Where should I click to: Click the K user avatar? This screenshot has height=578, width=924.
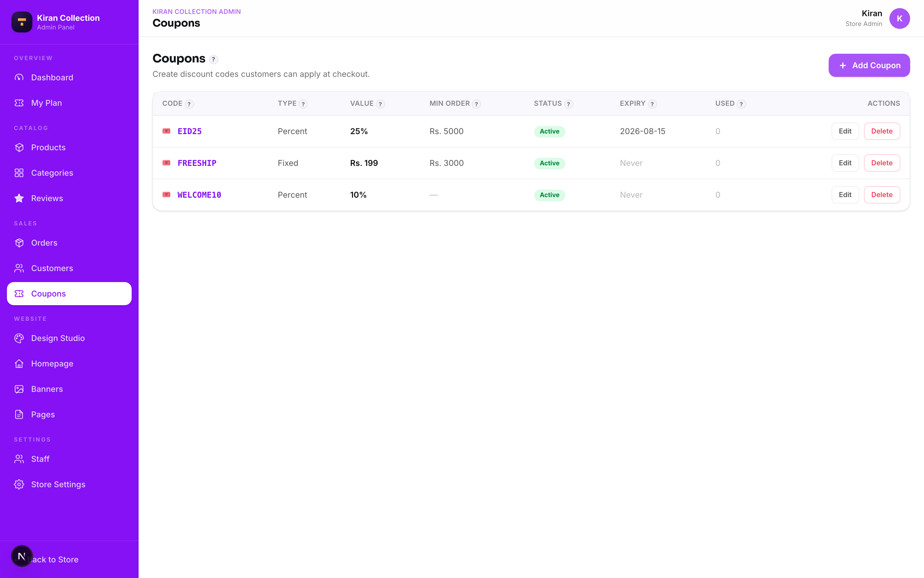[x=899, y=18]
